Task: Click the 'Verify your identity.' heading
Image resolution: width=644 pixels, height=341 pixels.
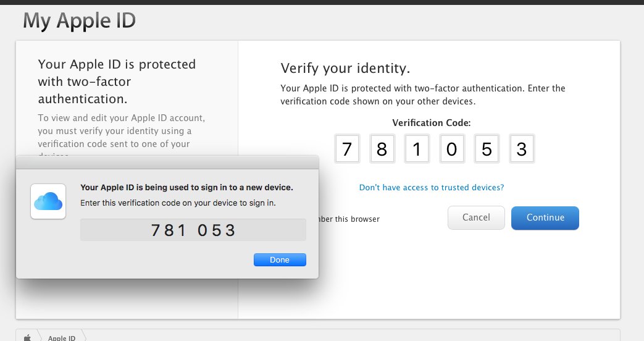Action: coord(345,68)
